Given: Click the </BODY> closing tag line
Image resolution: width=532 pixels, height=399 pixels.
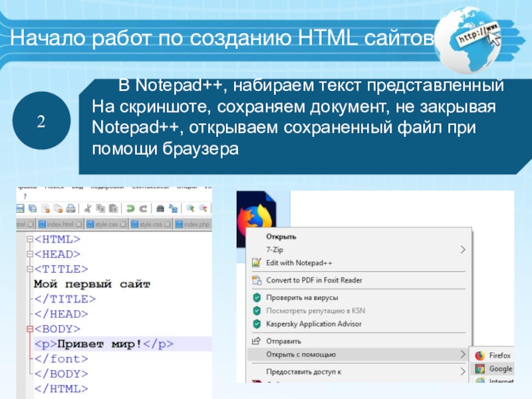Looking at the screenshot, I should coord(61,374).
